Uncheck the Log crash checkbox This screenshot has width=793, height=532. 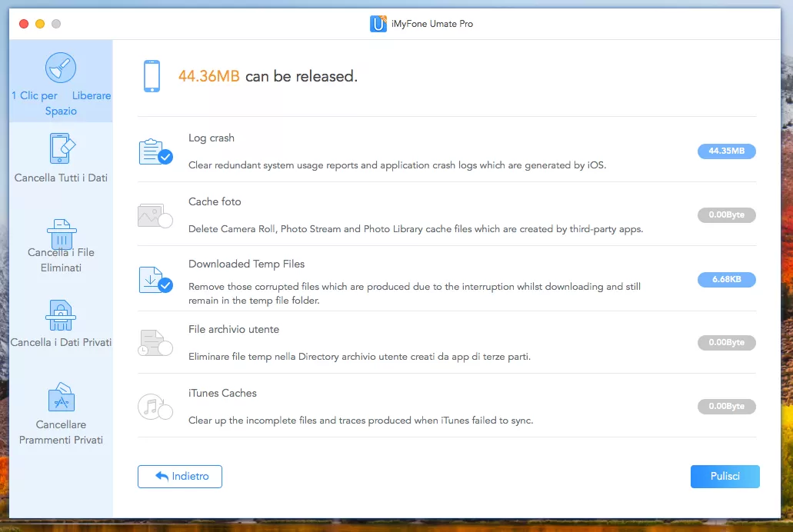(165, 157)
